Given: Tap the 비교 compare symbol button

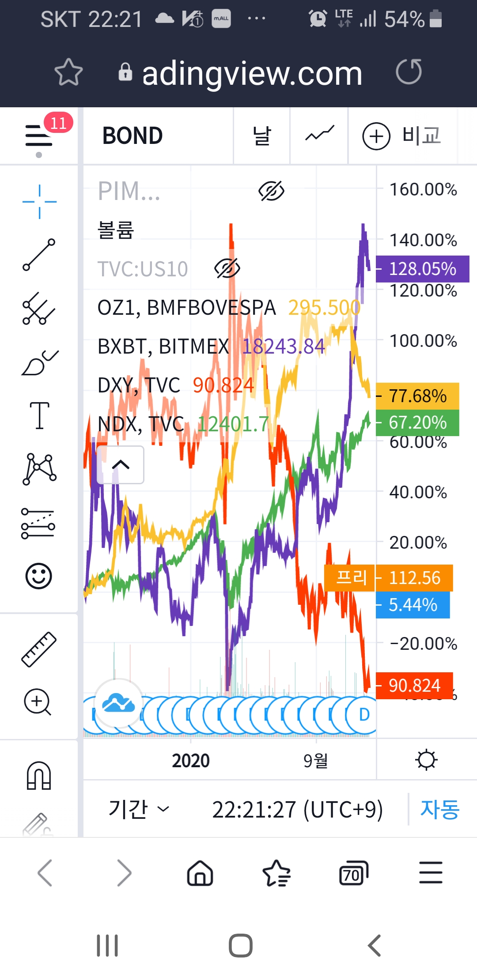Looking at the screenshot, I should coord(402,136).
